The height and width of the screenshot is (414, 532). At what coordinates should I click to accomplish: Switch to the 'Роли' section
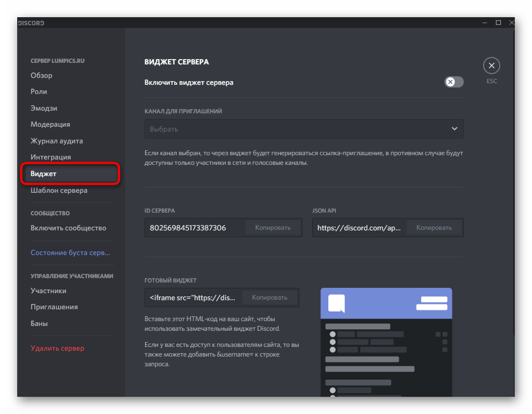pyautogui.click(x=39, y=91)
